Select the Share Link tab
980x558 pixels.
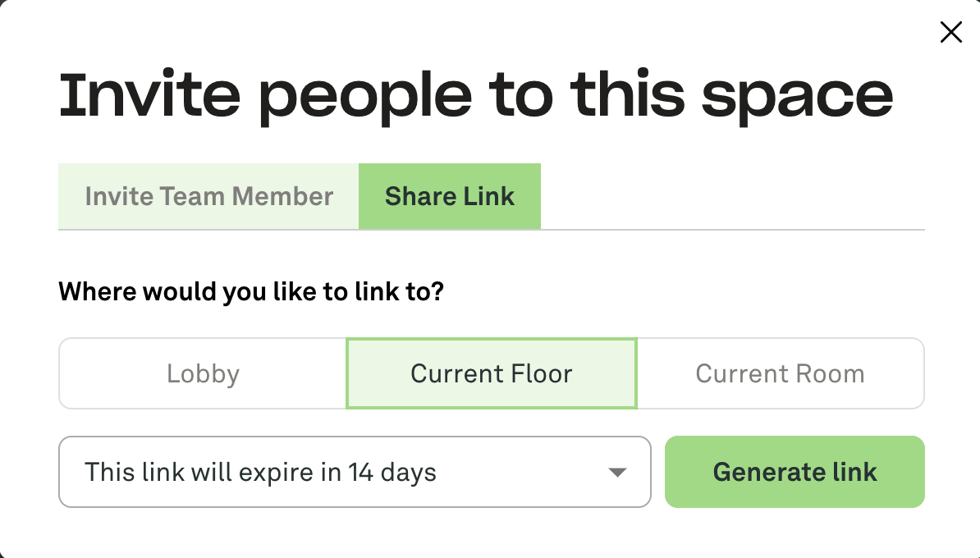point(450,197)
